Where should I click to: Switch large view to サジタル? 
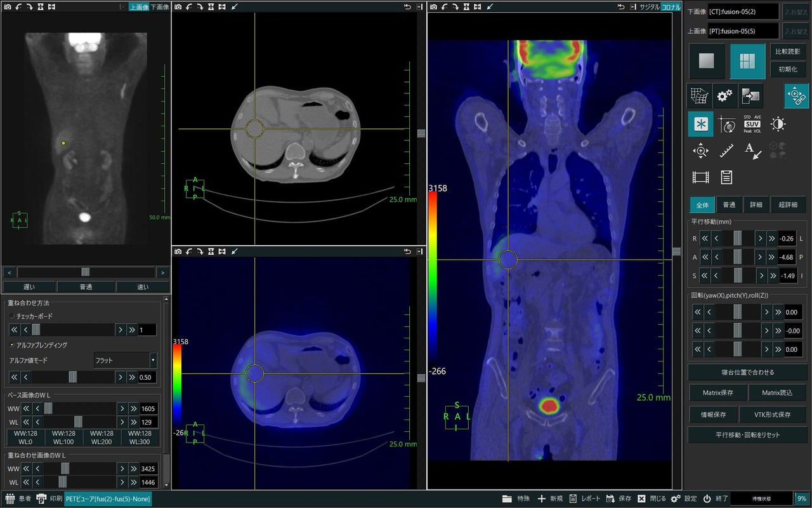click(x=649, y=7)
